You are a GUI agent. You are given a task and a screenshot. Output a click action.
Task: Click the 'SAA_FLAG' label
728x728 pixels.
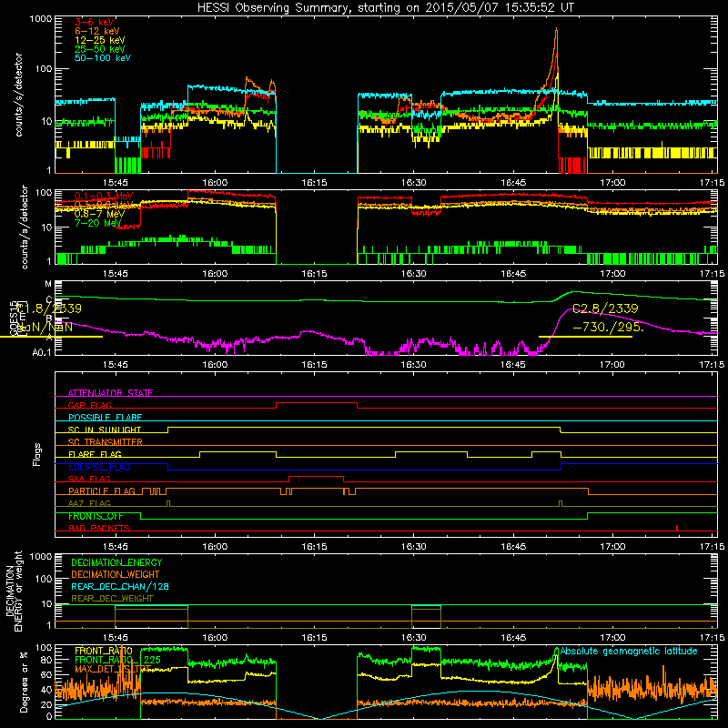click(89, 480)
